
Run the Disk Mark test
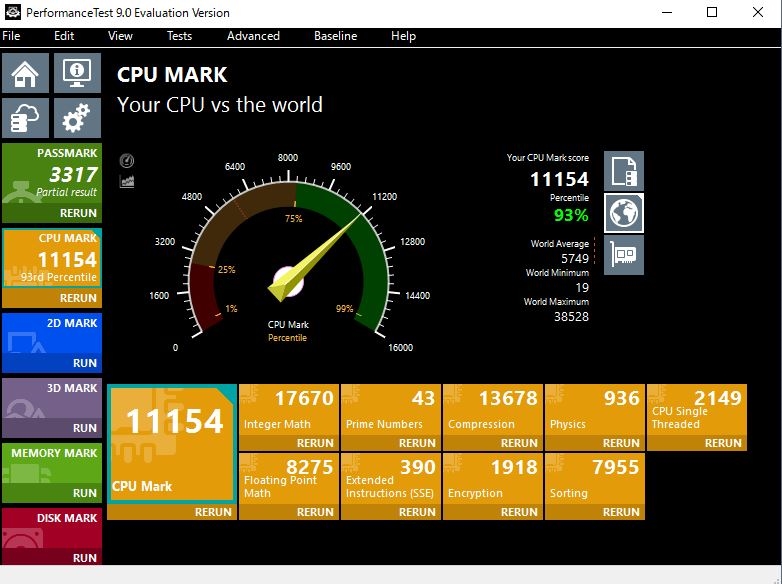coord(52,558)
